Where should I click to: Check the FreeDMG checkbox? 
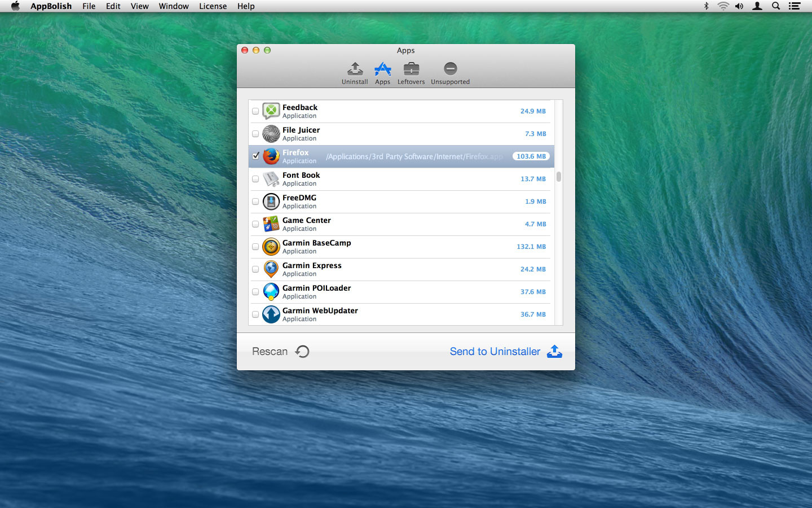tap(255, 202)
